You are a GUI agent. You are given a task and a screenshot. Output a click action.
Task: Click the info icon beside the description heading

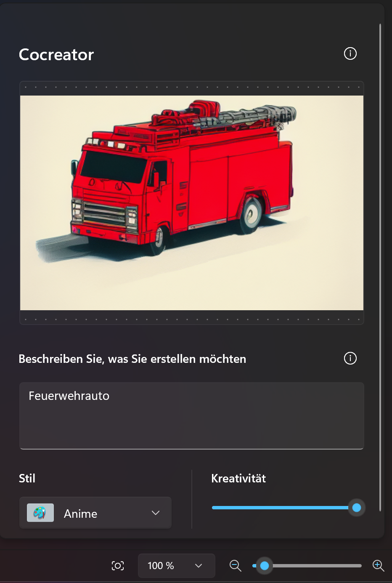coord(350,358)
